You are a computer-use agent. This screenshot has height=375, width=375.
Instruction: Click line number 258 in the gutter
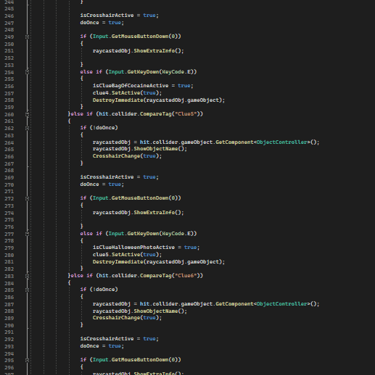[9, 100]
